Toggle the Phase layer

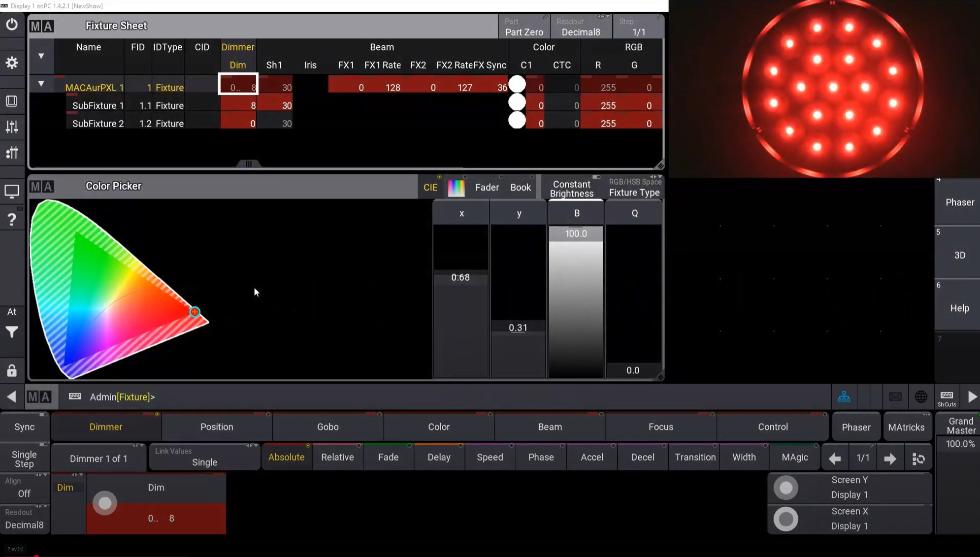pos(541,457)
